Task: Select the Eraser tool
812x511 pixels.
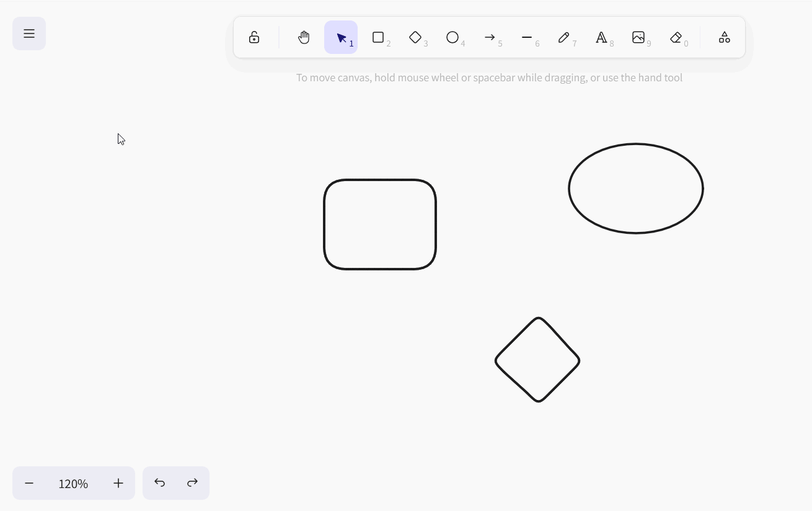Action: pyautogui.click(x=676, y=38)
